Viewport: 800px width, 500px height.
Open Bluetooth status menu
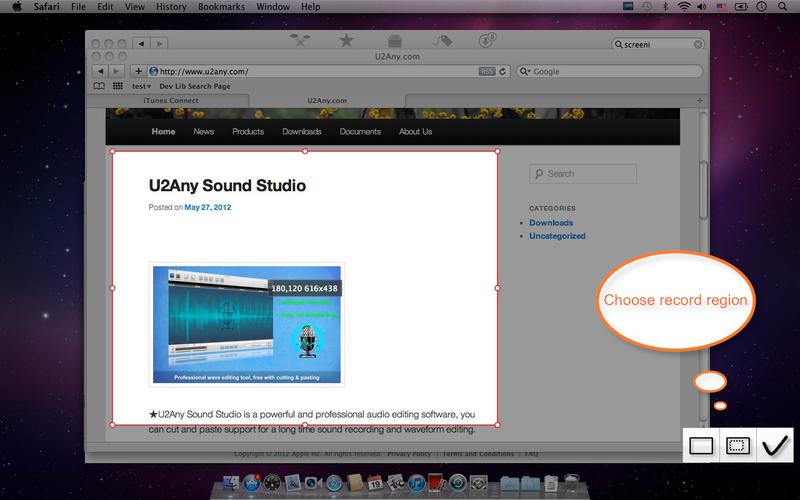[665, 7]
